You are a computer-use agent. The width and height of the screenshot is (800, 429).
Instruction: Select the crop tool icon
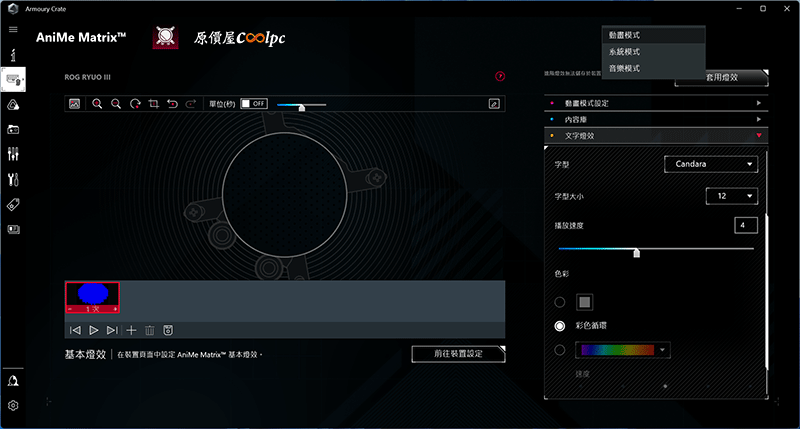(x=154, y=104)
